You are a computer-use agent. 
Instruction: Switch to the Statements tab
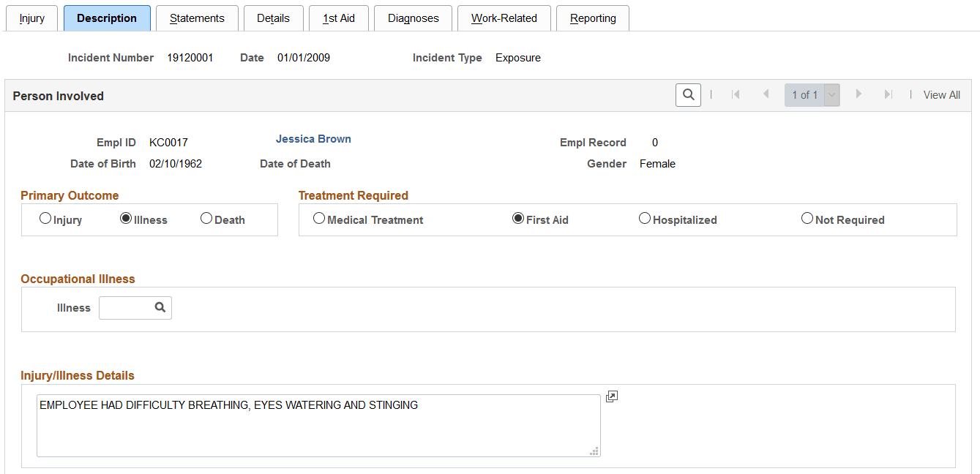click(197, 18)
